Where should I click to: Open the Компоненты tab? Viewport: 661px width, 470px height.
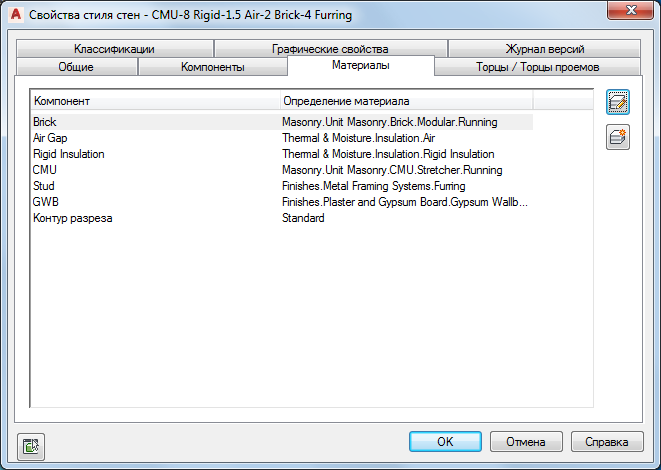pos(212,67)
